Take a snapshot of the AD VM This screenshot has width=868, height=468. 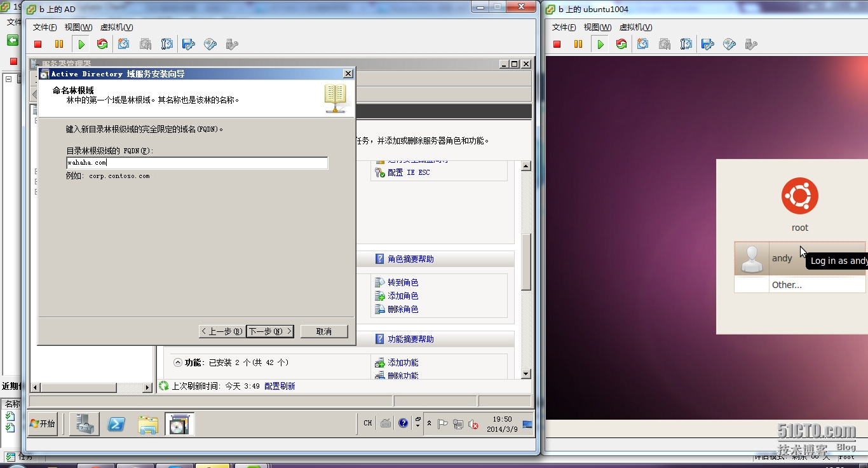click(x=124, y=44)
